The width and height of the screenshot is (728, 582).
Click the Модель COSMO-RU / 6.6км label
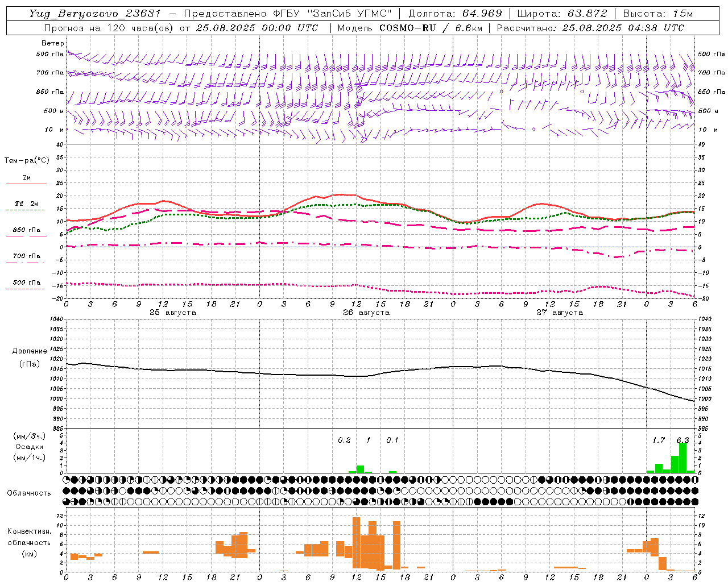pyautogui.click(x=409, y=28)
